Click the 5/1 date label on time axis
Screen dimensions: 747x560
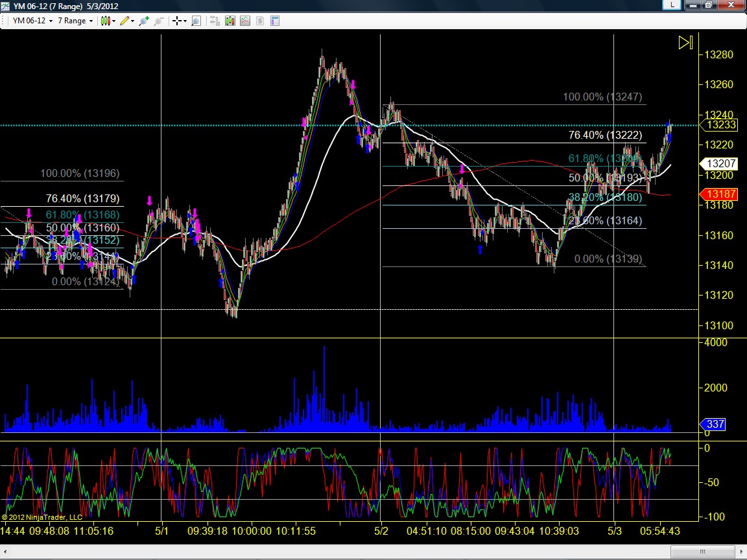(162, 530)
